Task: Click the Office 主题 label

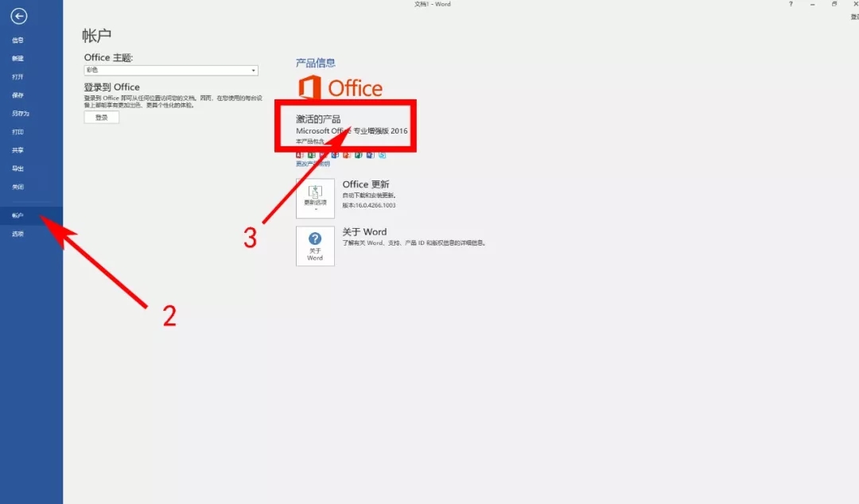Action: [108, 57]
